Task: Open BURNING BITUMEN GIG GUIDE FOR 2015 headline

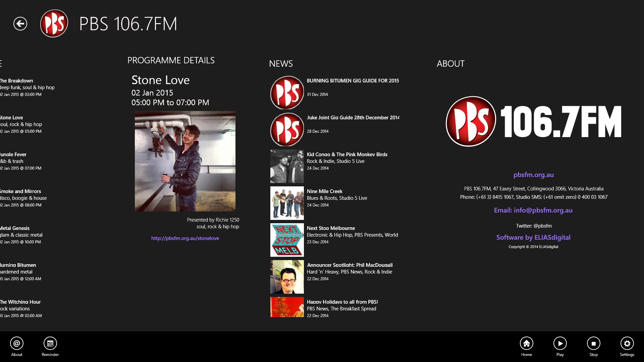Action: [353, 81]
